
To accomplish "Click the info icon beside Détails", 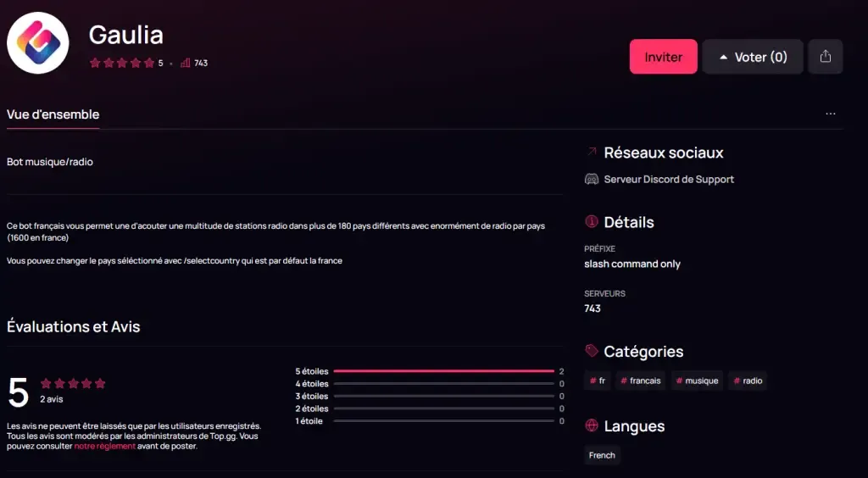I will [x=592, y=222].
